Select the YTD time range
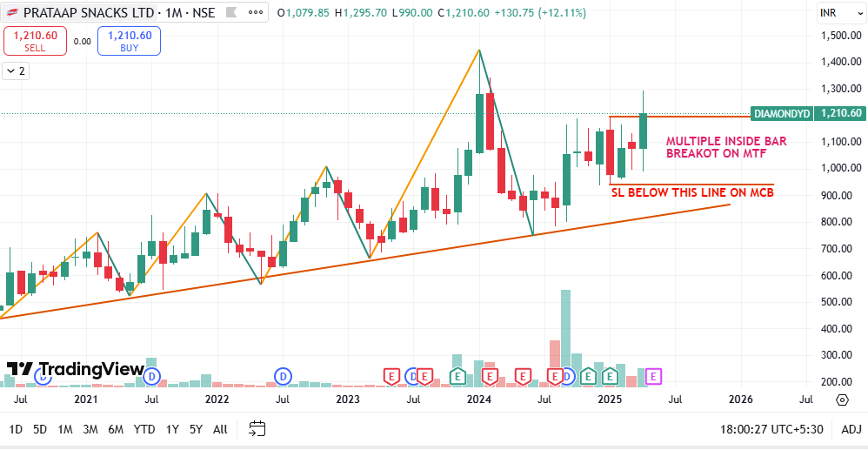This screenshot has height=450, width=868. (x=144, y=429)
